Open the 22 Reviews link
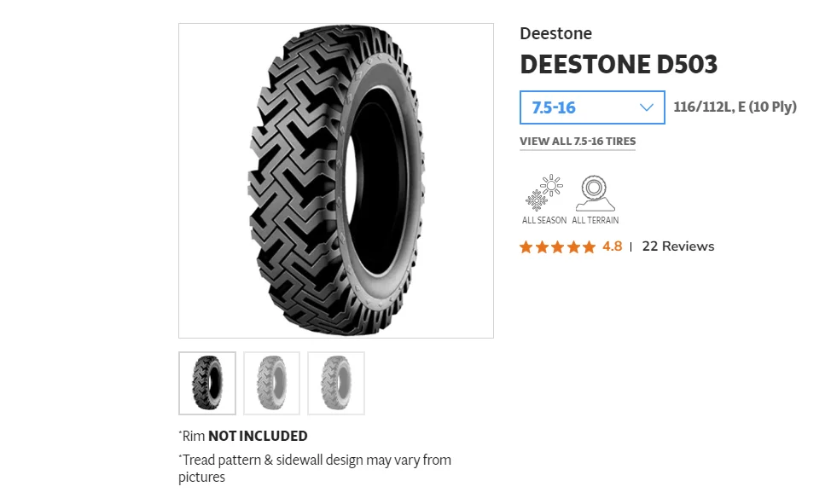The height and width of the screenshot is (504, 831). click(677, 246)
